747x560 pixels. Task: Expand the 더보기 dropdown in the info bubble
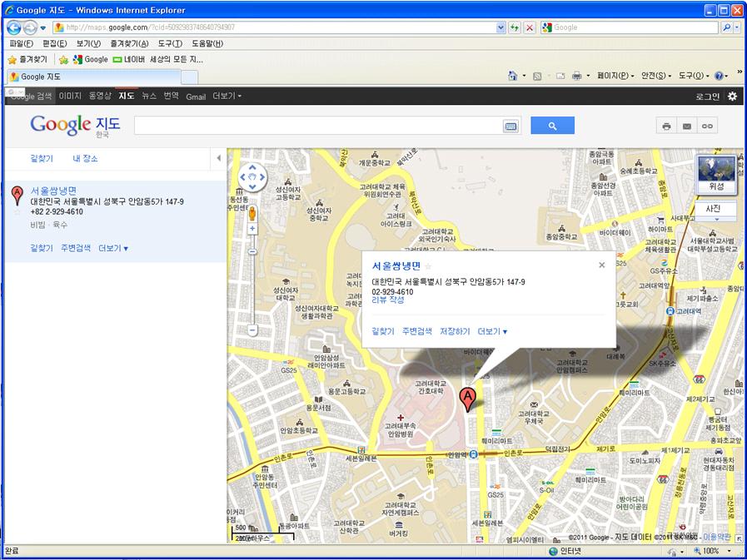click(492, 331)
